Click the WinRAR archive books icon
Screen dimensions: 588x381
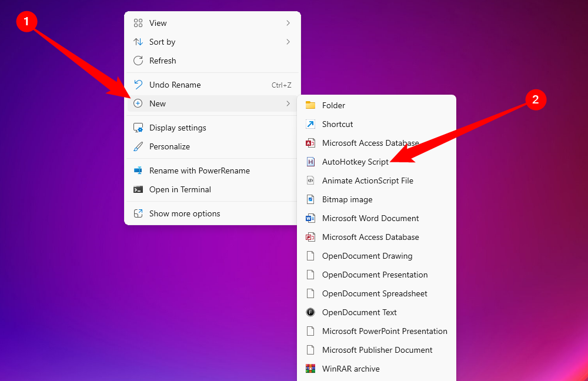[x=310, y=369]
